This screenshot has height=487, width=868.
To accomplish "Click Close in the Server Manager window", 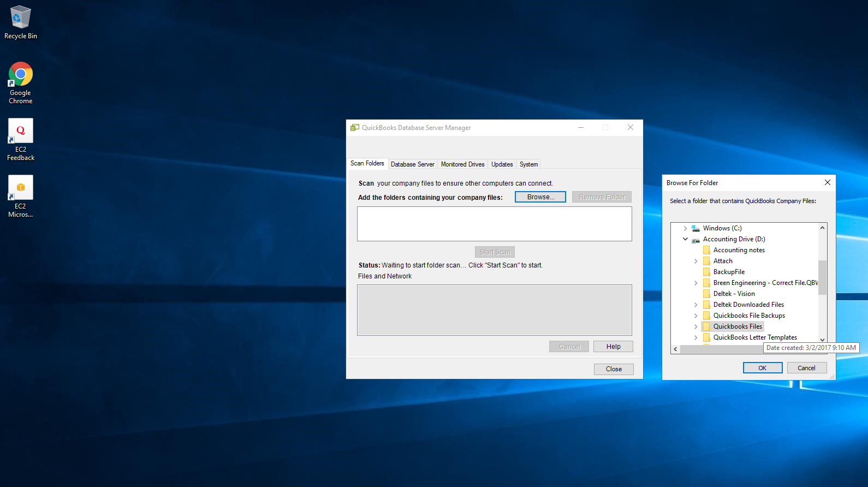I will tap(614, 369).
